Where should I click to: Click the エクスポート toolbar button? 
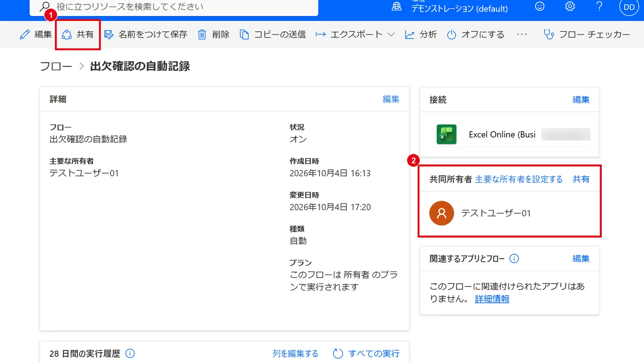(349, 35)
